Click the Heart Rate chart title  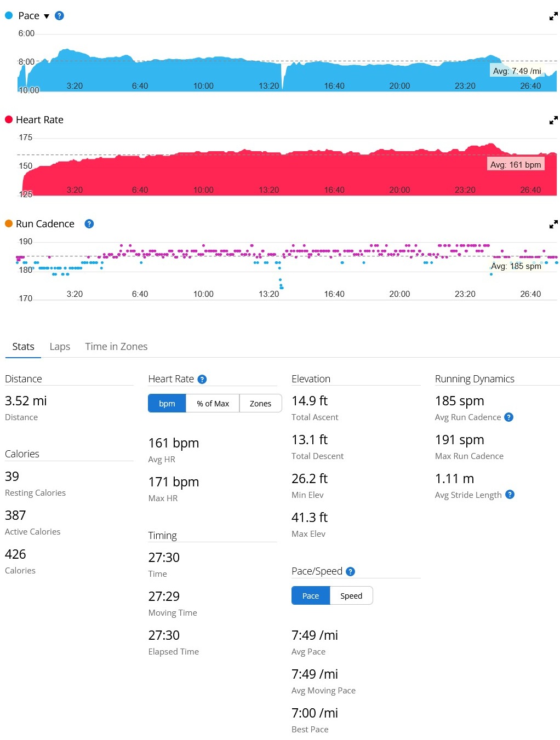[x=39, y=120]
